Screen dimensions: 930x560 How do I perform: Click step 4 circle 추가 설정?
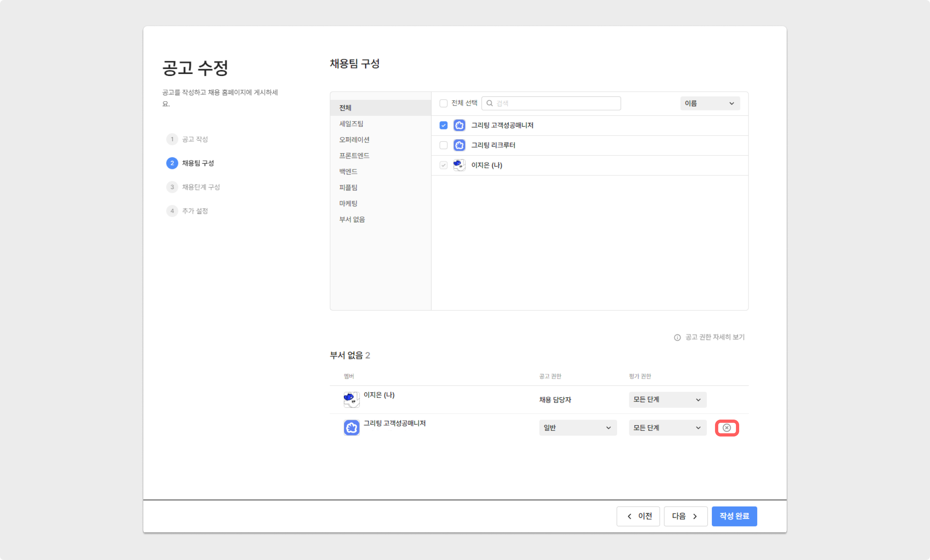[172, 211]
